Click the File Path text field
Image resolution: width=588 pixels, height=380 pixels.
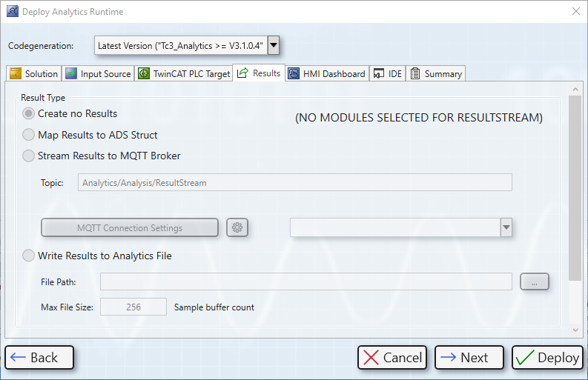tap(306, 281)
